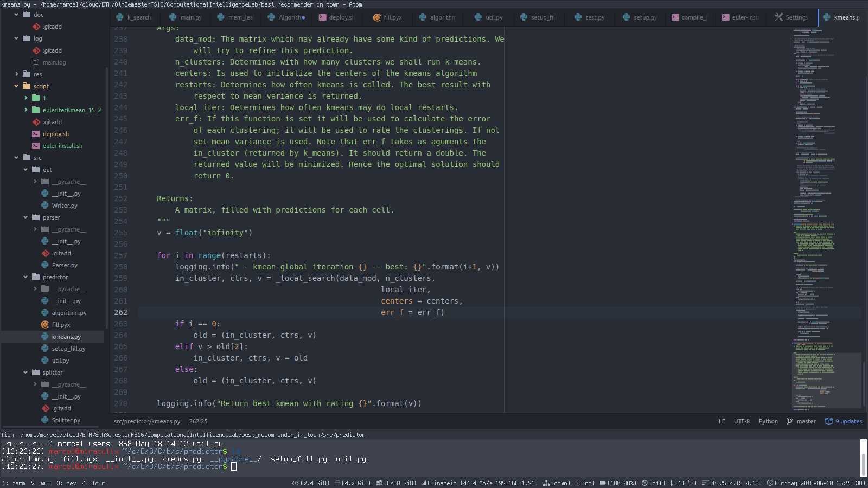Click the .gitadd git icon under log
The image size is (868, 488).
(x=36, y=50)
